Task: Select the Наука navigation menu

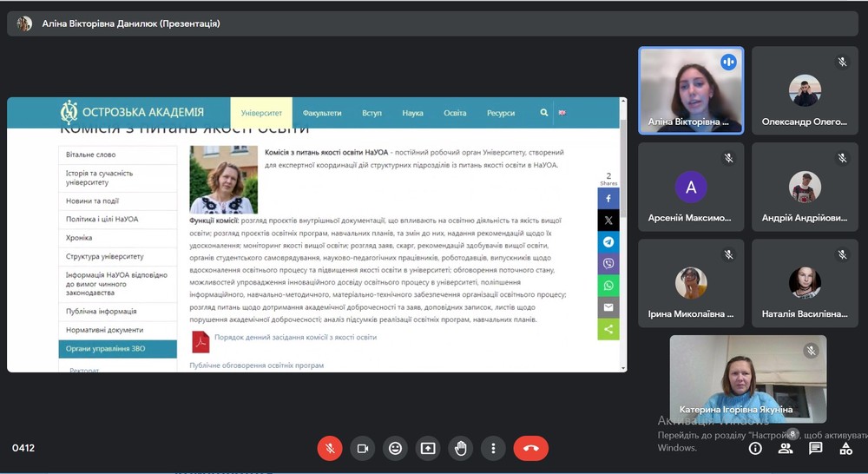Action: tap(412, 113)
